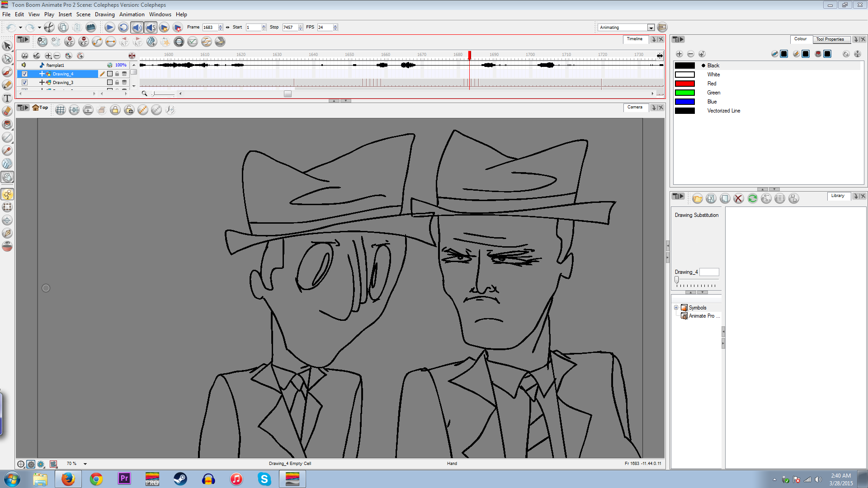This screenshot has width=868, height=488.
Task: Select the Text tool
Action: 7,98
